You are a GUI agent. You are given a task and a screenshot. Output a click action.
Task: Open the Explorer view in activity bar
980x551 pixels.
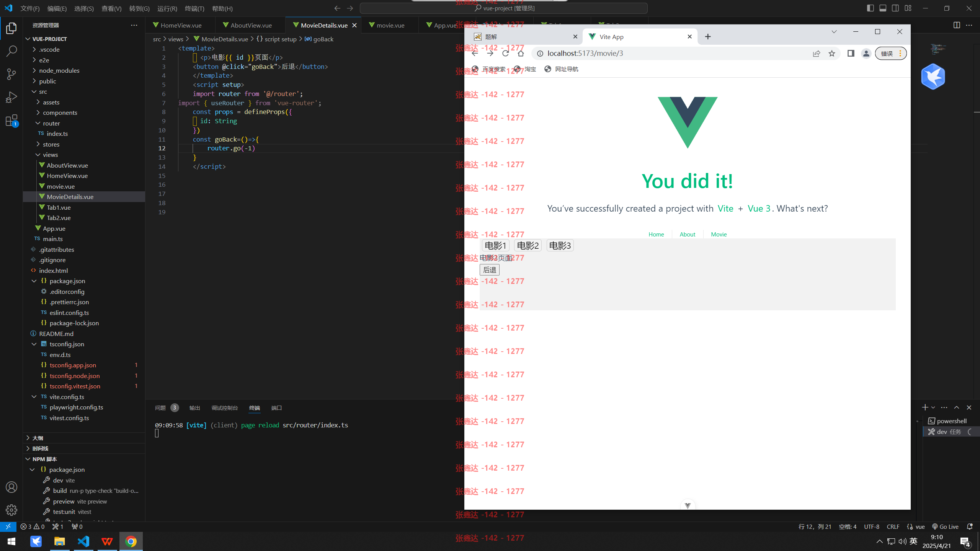click(x=11, y=28)
